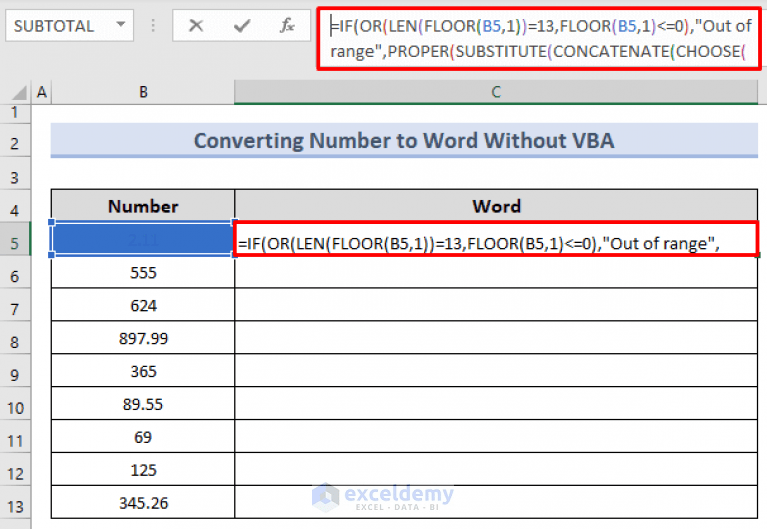Click the empty Word cell beside 365

pos(496,371)
